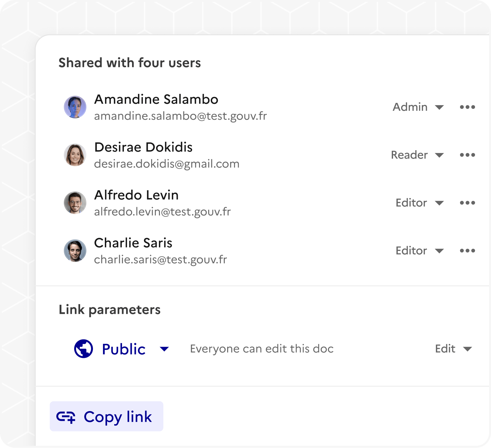Click the chain link icon in Copy link

(66, 417)
